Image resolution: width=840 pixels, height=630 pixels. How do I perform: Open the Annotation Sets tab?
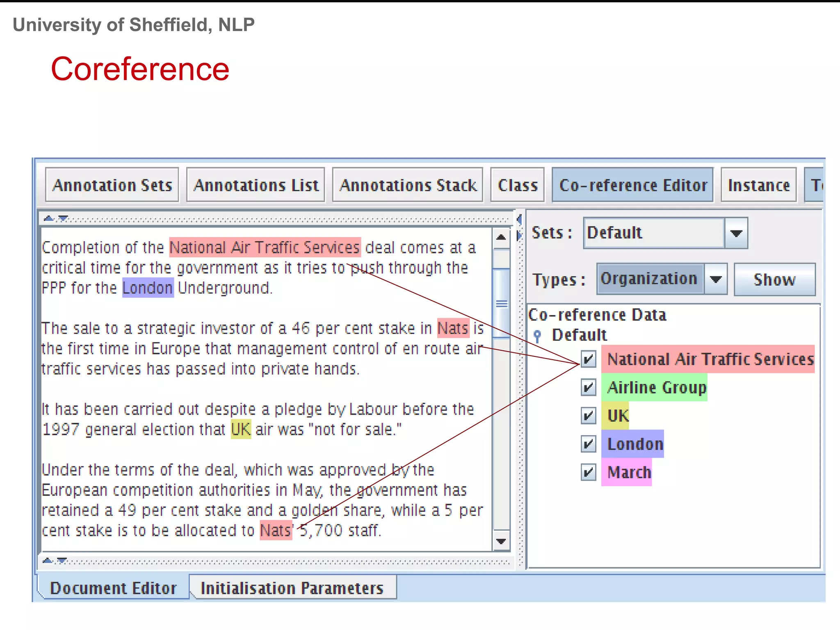[x=112, y=185]
